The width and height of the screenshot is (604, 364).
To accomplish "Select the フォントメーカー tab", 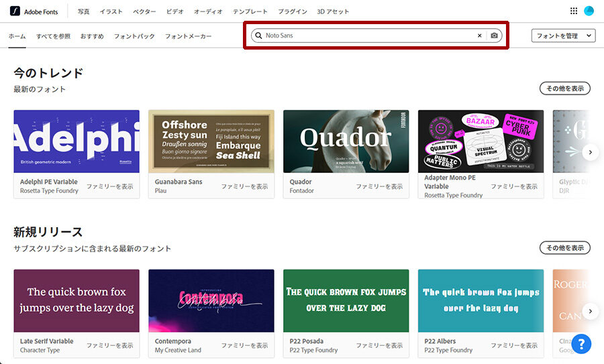I will click(x=189, y=36).
